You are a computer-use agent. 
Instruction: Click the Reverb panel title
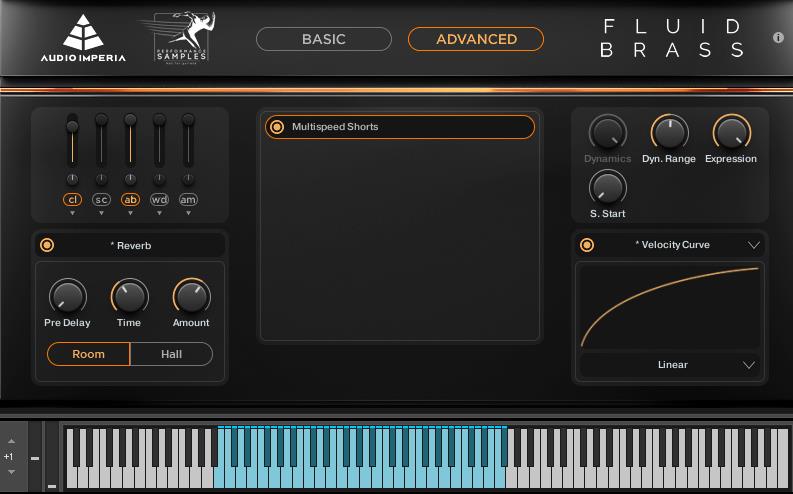[x=130, y=246]
